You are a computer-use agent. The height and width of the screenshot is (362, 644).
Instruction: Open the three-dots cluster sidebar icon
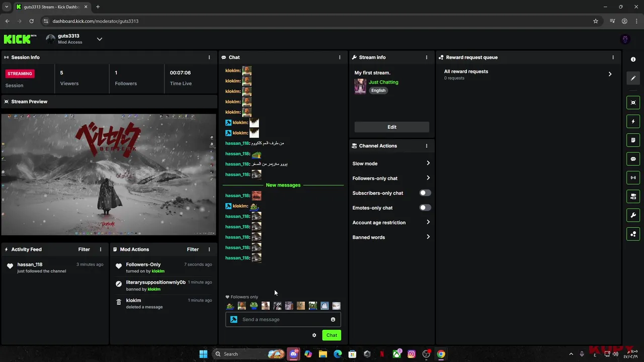coord(633,234)
